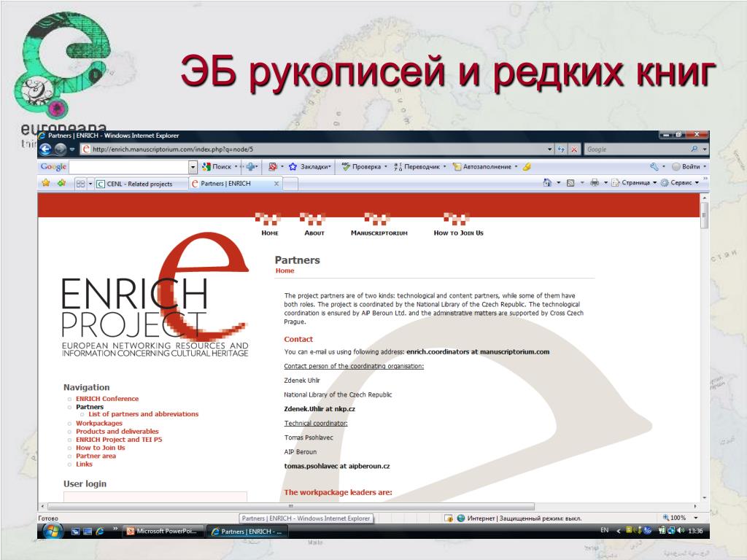The width and height of the screenshot is (747, 560).
Task: Click the Переводчик translator button
Action: click(419, 167)
